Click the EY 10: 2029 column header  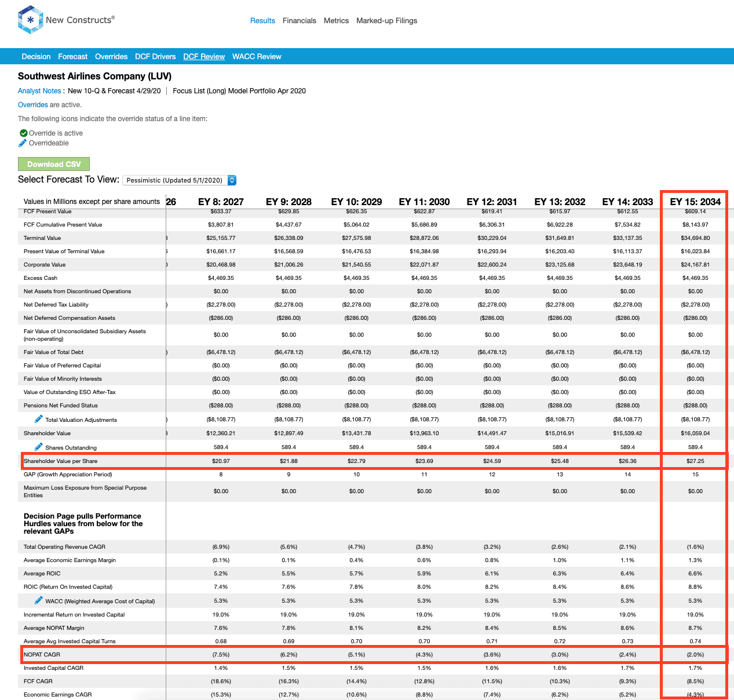pos(356,202)
